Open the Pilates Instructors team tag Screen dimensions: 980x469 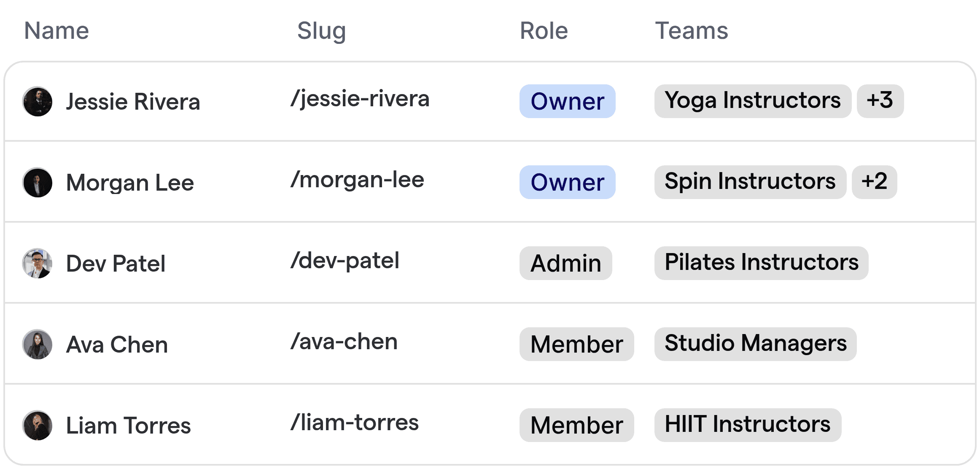(x=761, y=263)
